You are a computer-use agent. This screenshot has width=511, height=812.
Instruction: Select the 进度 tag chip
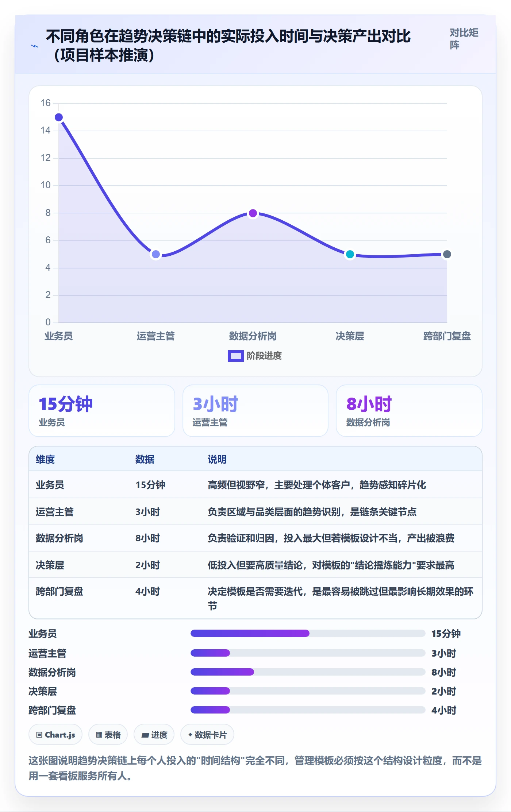[x=154, y=735]
